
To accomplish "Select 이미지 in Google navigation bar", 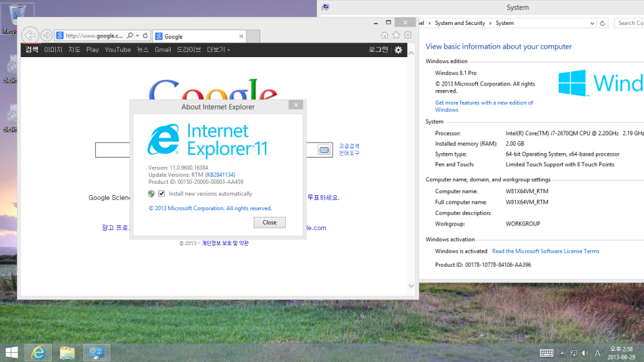I will click(x=53, y=50).
